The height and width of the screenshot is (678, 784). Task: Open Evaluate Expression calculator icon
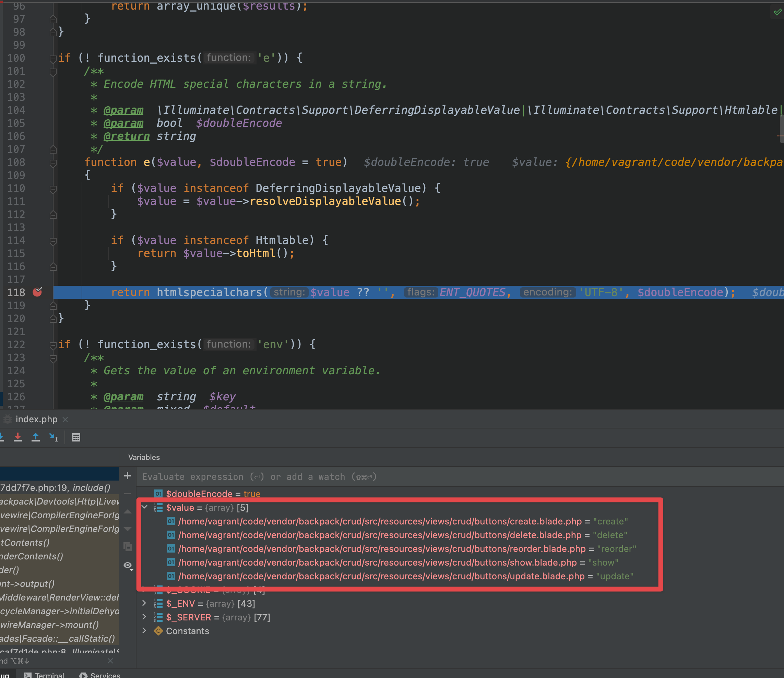(76, 437)
